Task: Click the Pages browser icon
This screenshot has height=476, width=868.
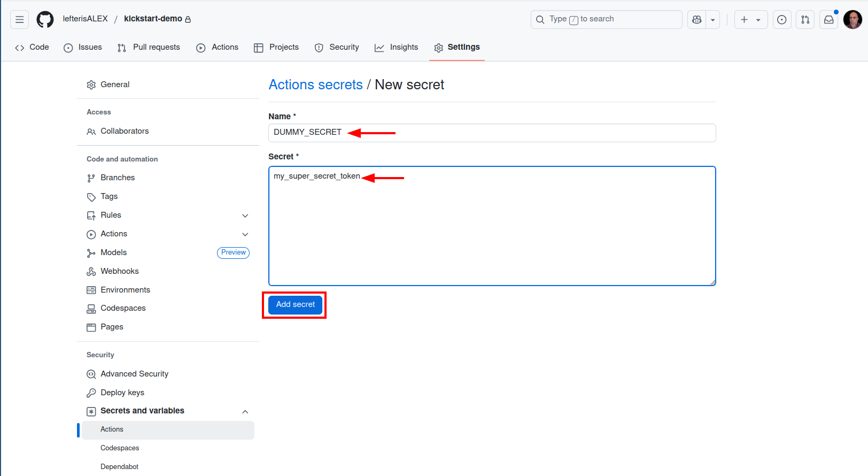Action: (91, 327)
